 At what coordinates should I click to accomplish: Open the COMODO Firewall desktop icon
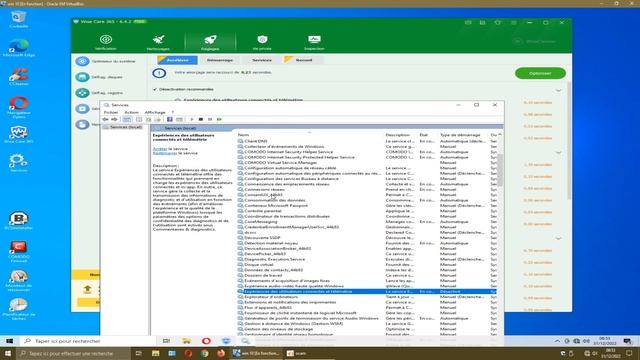point(18,251)
